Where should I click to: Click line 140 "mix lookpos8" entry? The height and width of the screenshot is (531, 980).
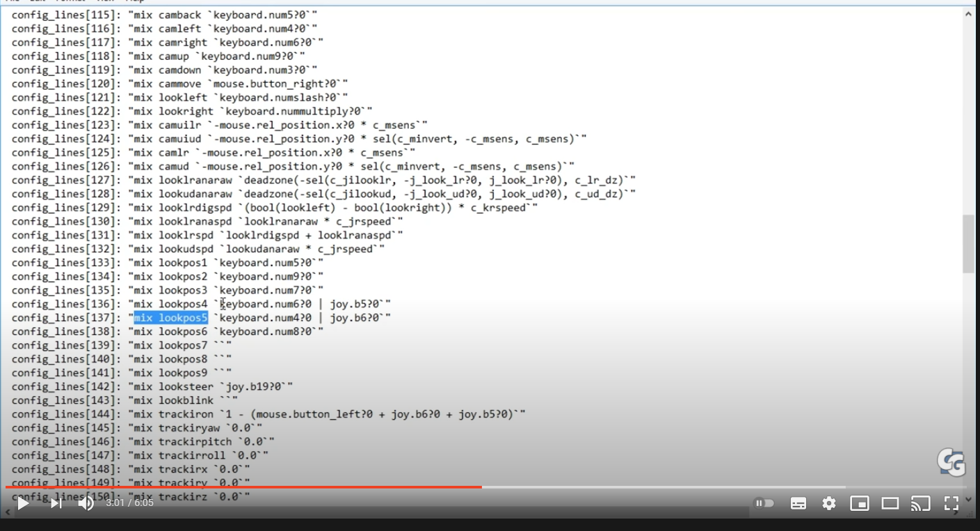pyautogui.click(x=122, y=359)
